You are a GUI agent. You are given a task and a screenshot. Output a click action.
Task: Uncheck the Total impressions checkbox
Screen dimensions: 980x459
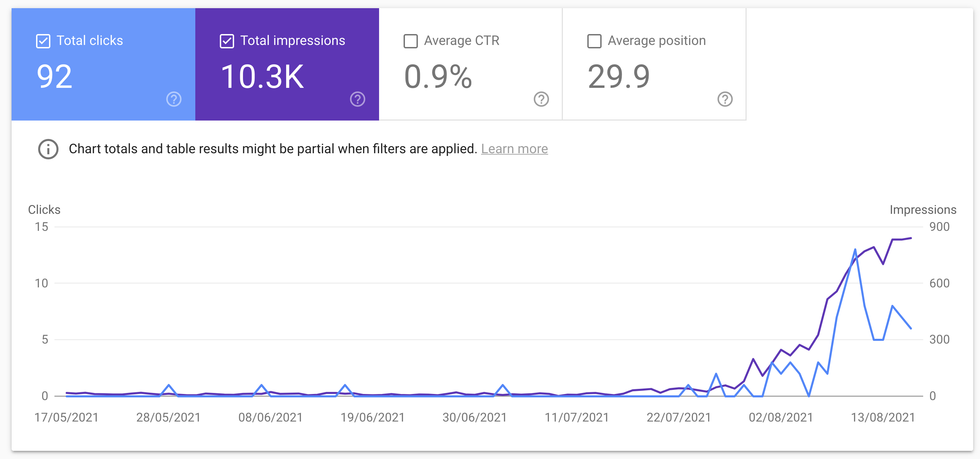pyautogui.click(x=227, y=41)
